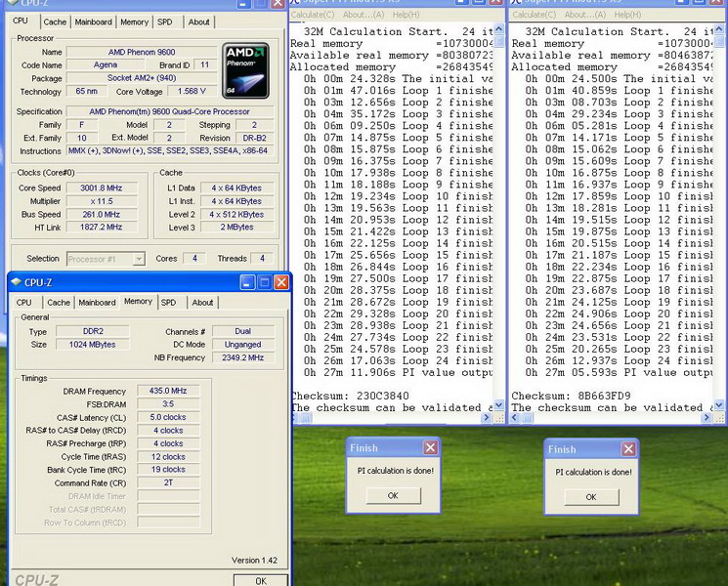Click Checksum 8B663FD9 line in right Super PI
728x586 pixels.
(x=571, y=397)
